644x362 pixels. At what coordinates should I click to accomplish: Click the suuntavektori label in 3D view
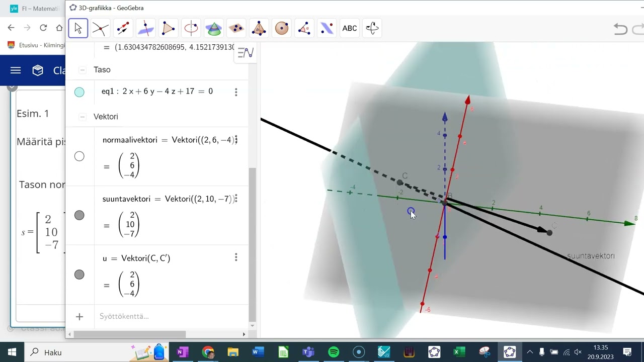pos(591,256)
